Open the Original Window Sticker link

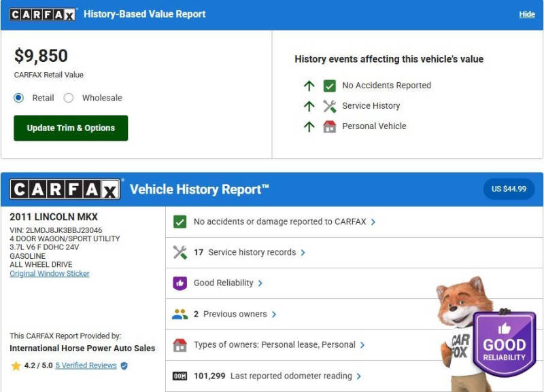pyautogui.click(x=50, y=274)
